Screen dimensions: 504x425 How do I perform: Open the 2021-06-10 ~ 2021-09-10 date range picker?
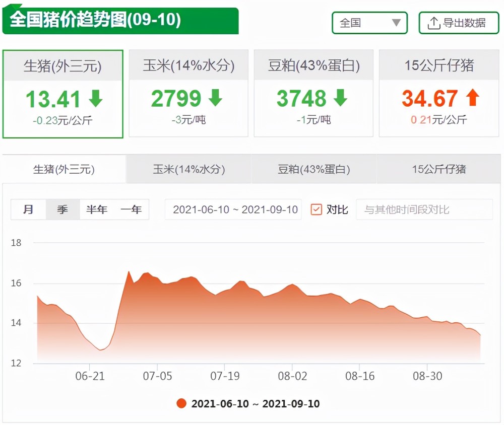233,209
